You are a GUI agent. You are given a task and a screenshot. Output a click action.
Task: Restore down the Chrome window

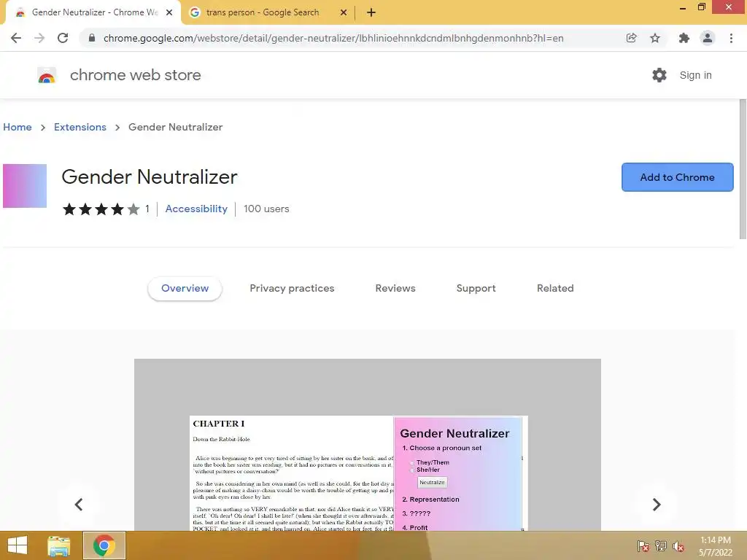click(701, 7)
